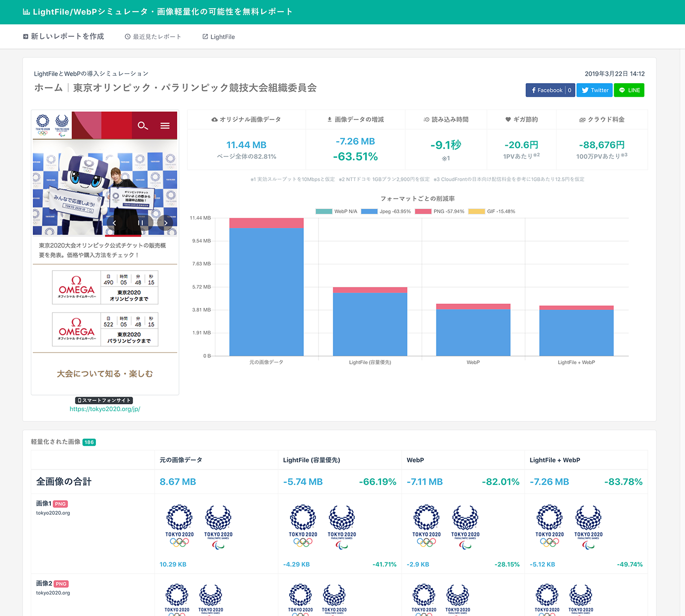685x616 pixels.
Task: Click the 10.29 KB size of 画像1
Action: pos(173,565)
